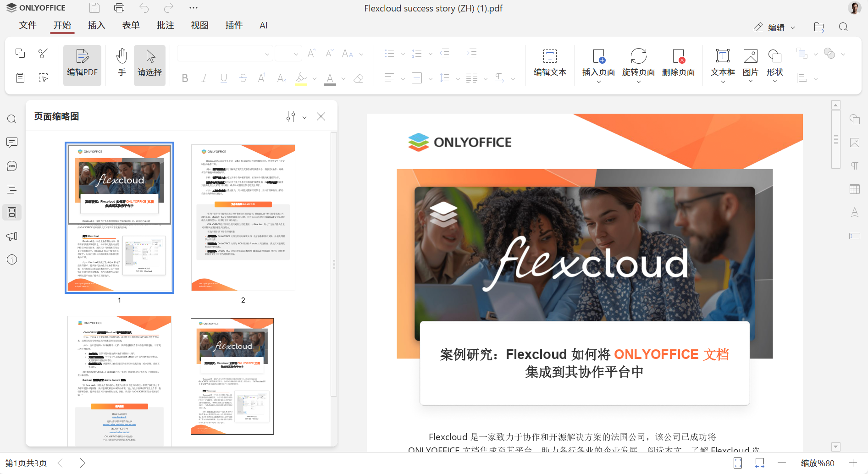This screenshot has width=868, height=474.
Task: Click the Decrease font size icon
Action: point(330,54)
